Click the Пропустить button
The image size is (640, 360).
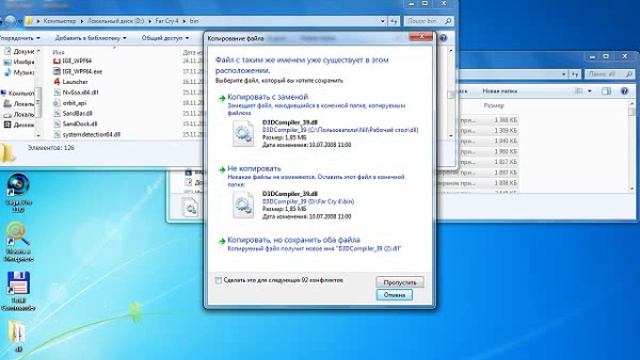(x=400, y=282)
